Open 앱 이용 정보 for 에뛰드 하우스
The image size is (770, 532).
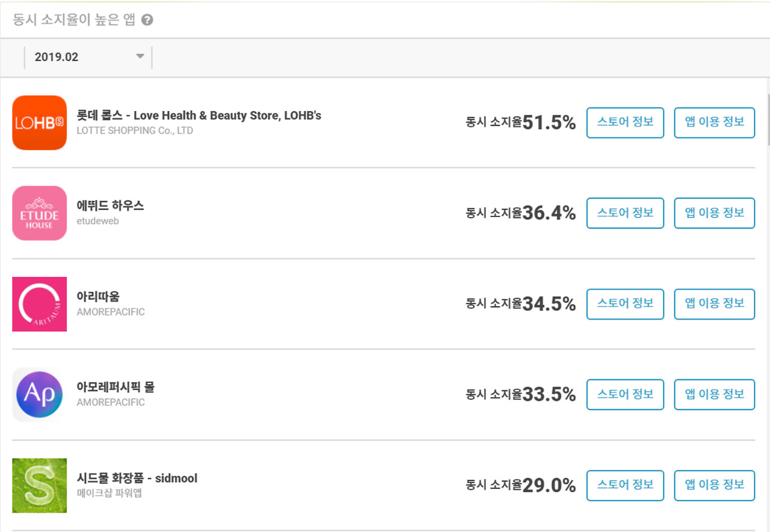click(714, 213)
